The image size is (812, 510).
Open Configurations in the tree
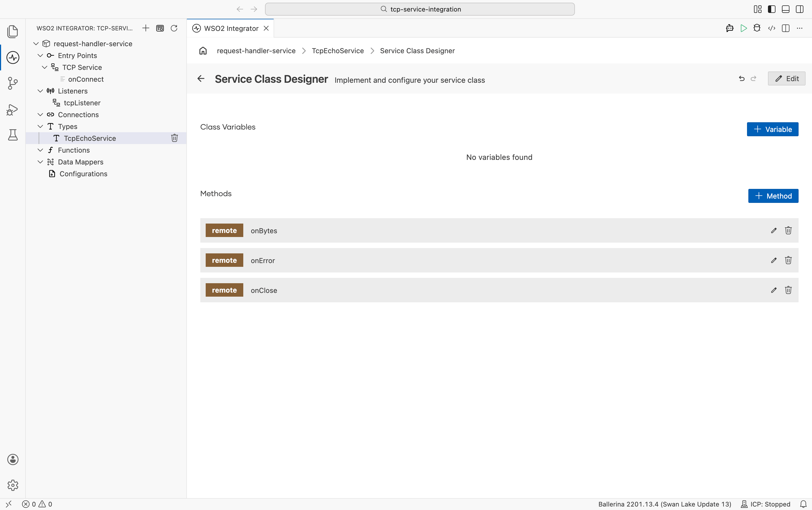click(83, 174)
